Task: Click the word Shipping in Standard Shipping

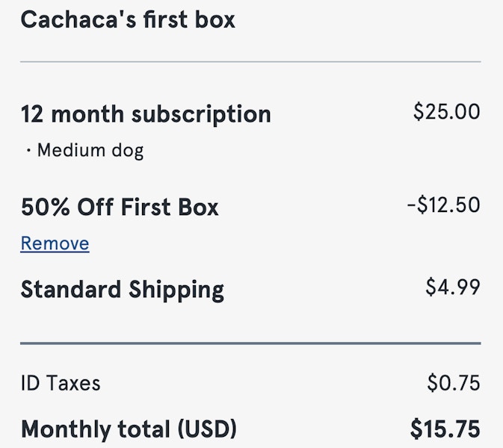Action: [176, 290]
